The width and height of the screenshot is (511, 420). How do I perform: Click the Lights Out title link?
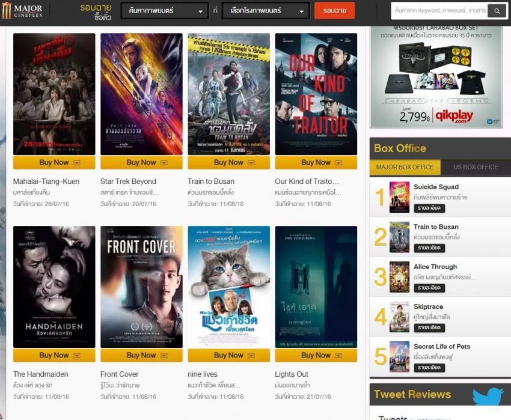click(292, 374)
